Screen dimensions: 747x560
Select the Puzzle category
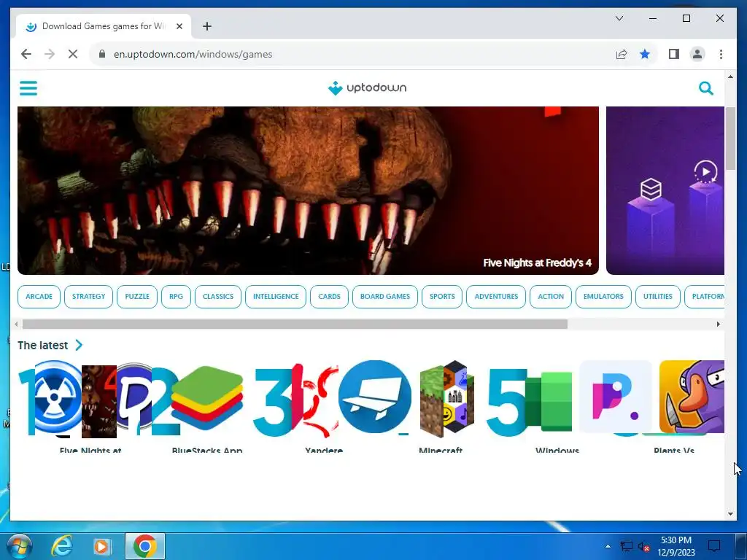(x=137, y=297)
